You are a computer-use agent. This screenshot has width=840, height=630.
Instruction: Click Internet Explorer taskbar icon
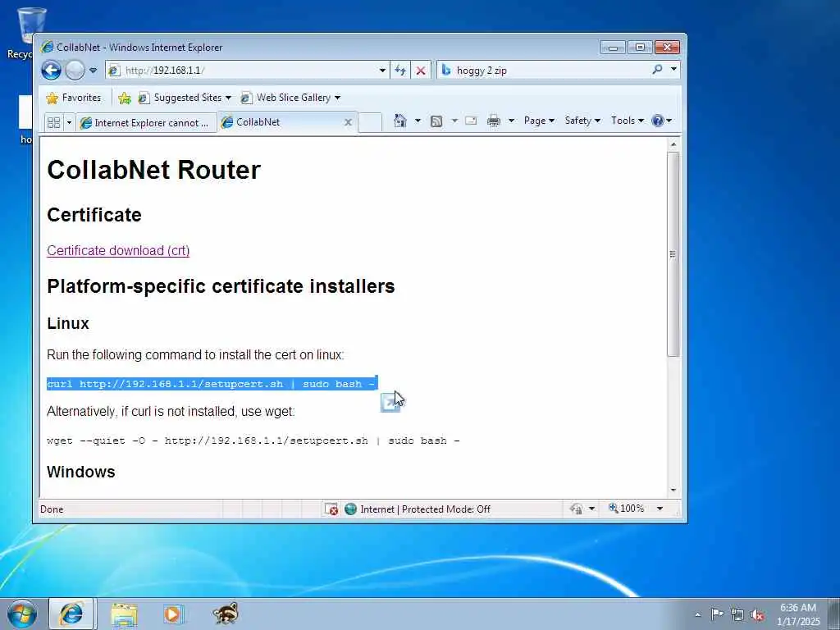pyautogui.click(x=71, y=614)
